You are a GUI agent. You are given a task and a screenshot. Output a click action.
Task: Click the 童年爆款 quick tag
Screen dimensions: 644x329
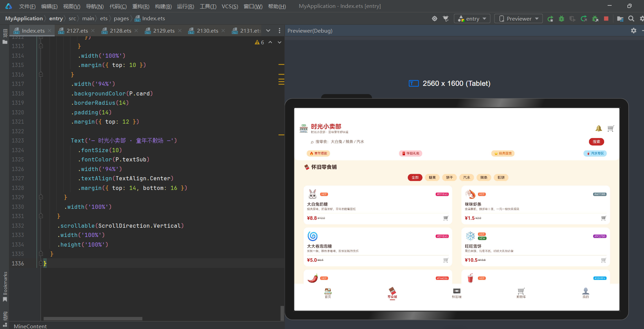click(318, 154)
